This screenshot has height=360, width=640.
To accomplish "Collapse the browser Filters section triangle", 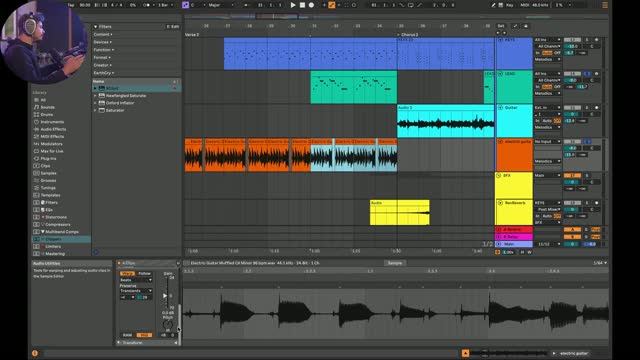I will coord(96,27).
